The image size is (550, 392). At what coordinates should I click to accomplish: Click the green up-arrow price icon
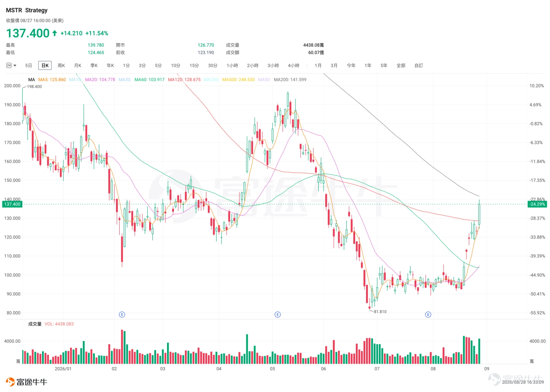coord(55,33)
